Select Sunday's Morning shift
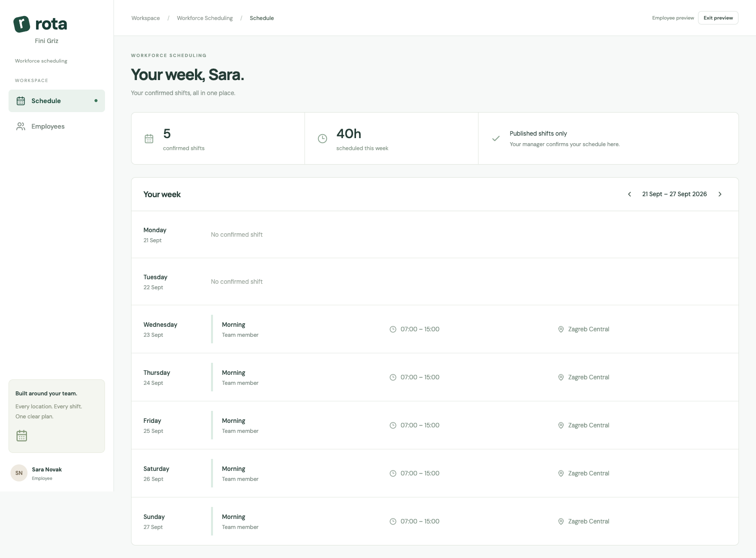 (x=233, y=517)
